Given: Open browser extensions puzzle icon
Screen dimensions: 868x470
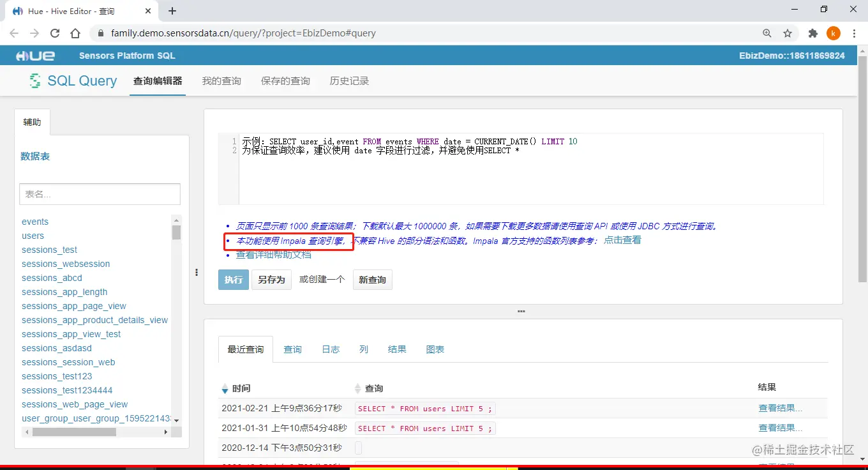Looking at the screenshot, I should click(812, 33).
